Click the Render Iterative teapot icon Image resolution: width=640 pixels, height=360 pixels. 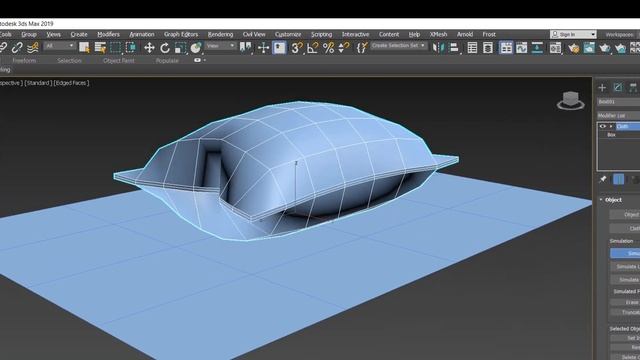(620, 48)
